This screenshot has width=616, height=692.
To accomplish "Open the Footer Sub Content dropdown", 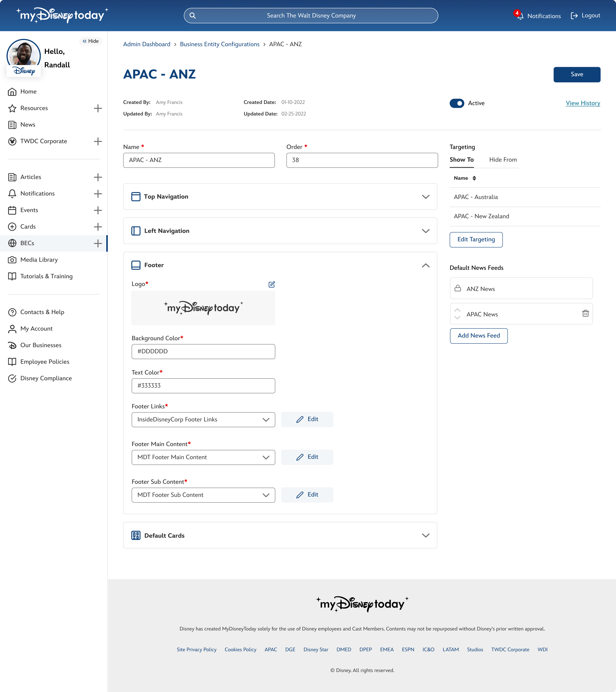I will 203,495.
